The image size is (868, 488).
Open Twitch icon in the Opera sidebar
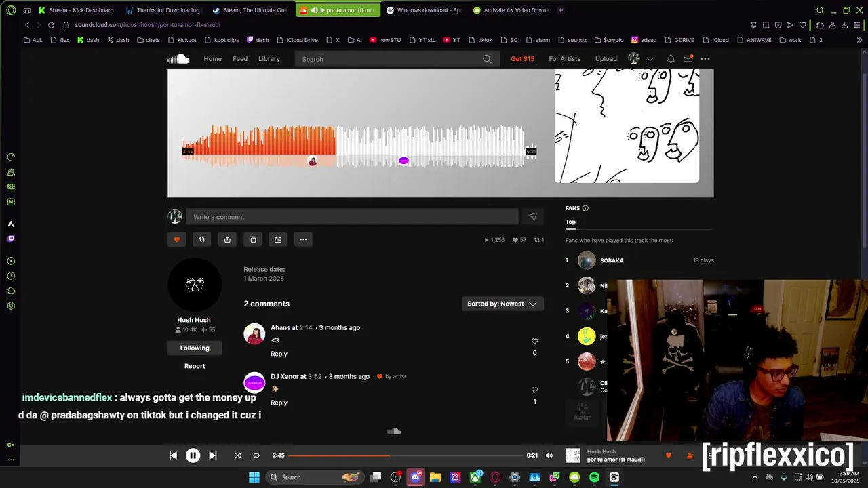11,239
